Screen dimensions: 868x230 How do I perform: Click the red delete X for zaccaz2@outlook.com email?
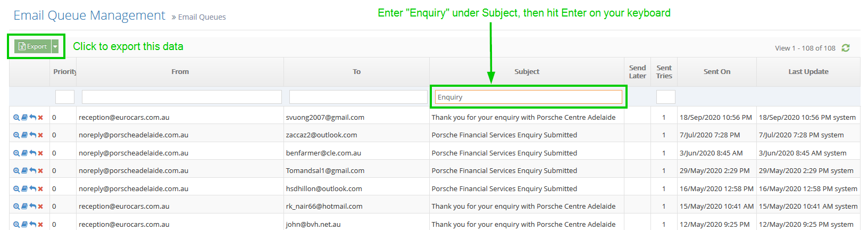pos(40,135)
